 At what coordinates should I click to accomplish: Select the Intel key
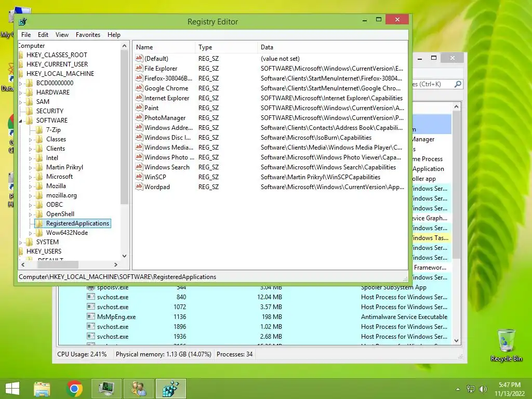tap(52, 158)
